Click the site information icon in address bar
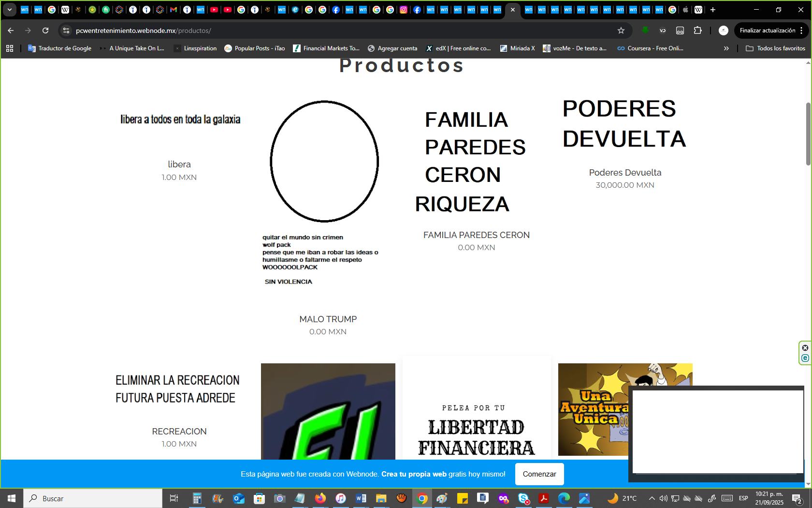 pyautogui.click(x=66, y=30)
